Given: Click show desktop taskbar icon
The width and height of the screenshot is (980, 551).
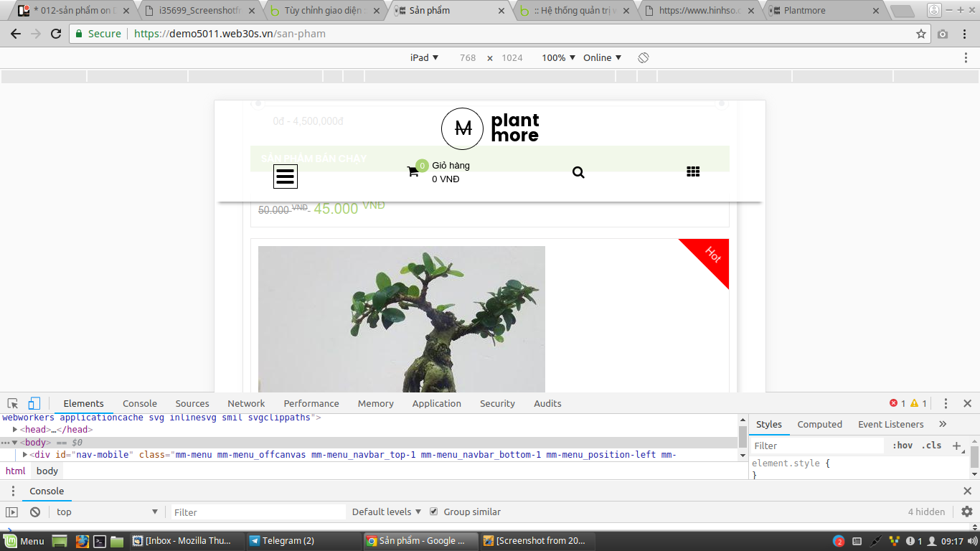Looking at the screenshot, I should [x=60, y=541].
